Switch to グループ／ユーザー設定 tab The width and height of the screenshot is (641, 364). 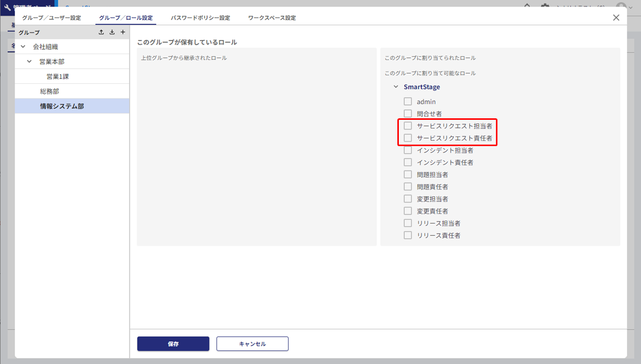click(x=51, y=18)
